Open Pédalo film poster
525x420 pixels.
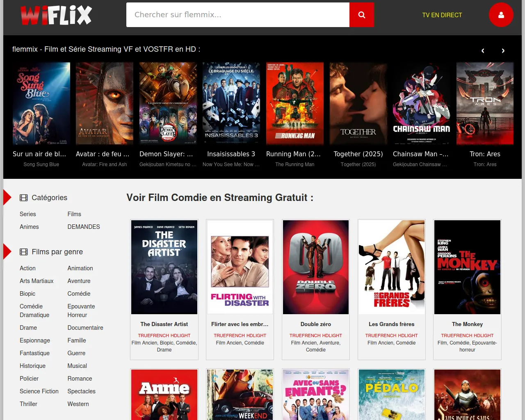point(392,395)
